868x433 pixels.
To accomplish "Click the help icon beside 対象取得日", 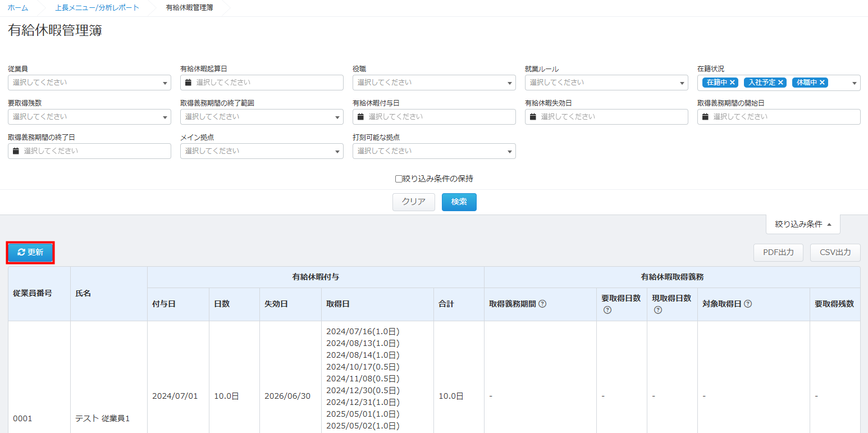I will pyautogui.click(x=748, y=304).
